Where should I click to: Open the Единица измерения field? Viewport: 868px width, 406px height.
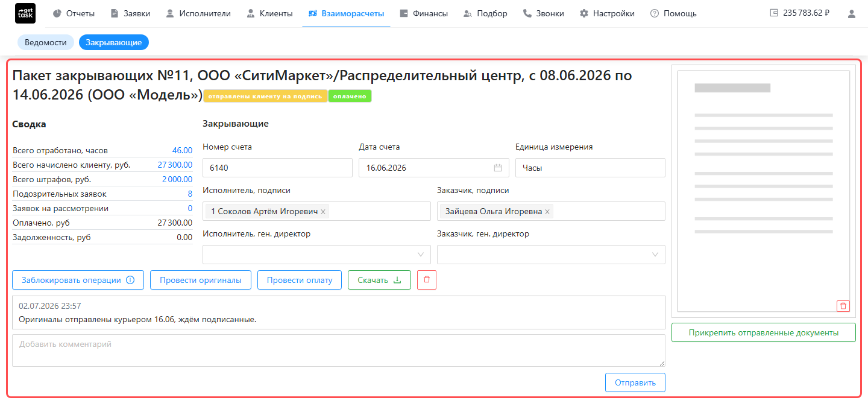(x=590, y=168)
